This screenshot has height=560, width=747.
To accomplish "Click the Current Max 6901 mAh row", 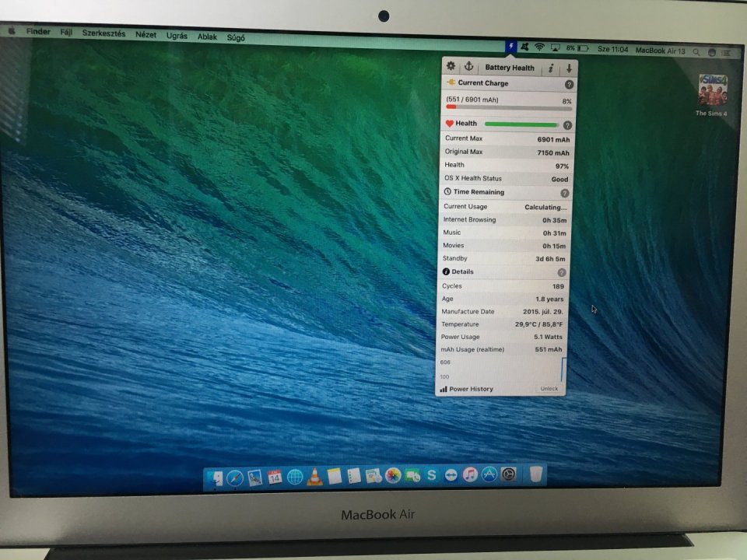I will (x=507, y=138).
